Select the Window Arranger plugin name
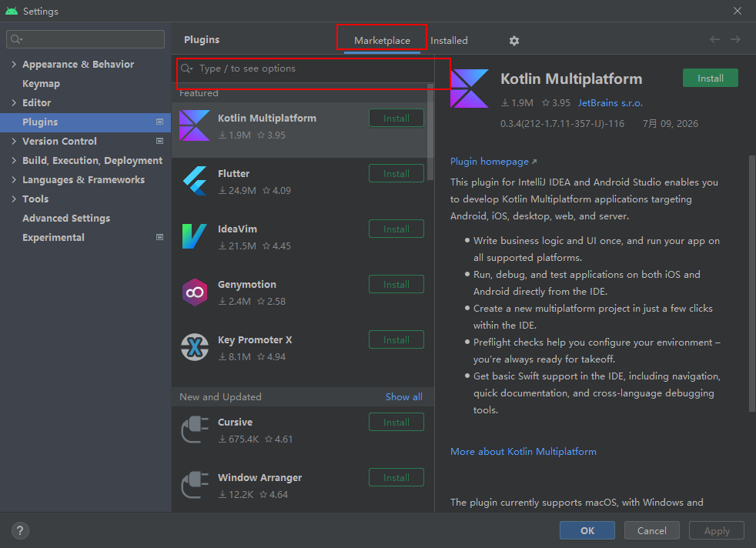This screenshot has width=756, height=548. pyautogui.click(x=259, y=478)
